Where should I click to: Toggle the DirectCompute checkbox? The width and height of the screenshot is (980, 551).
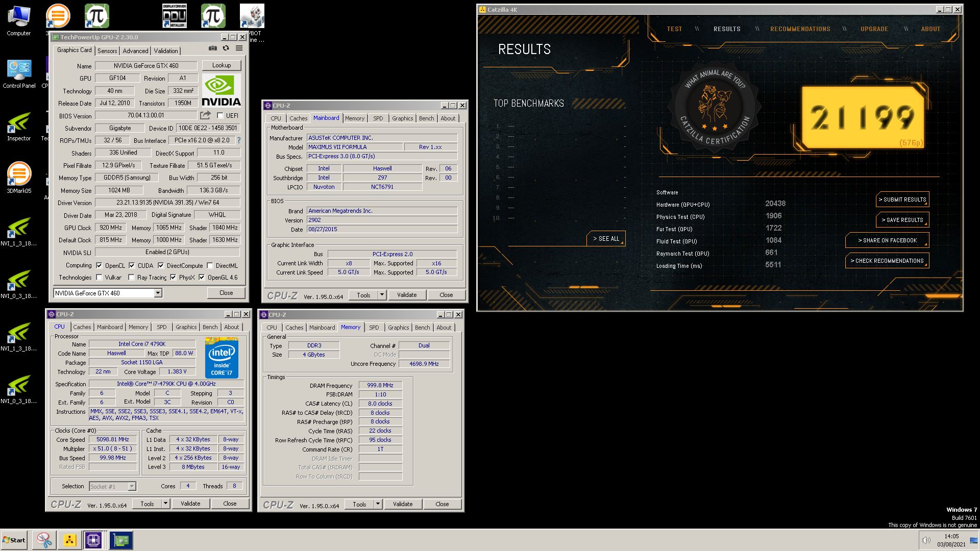click(161, 265)
